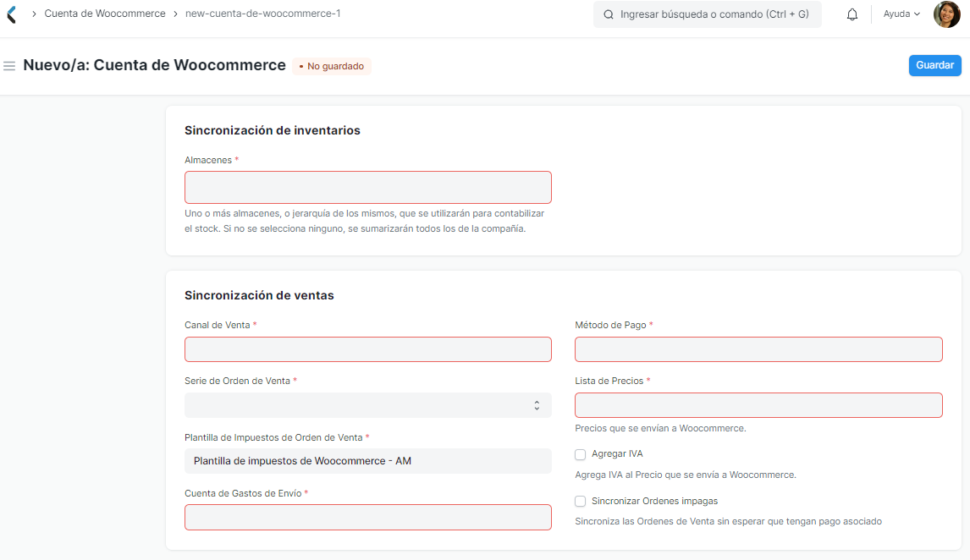Toggle the sidebar hamburger menu
The width and height of the screenshot is (970, 560).
click(x=9, y=65)
